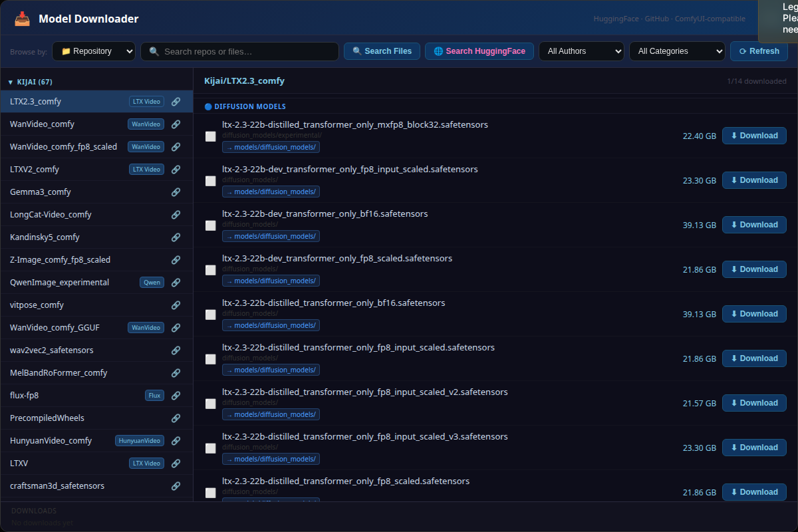Image resolution: width=798 pixels, height=532 pixels.
Task: Select Gemma3_comfy repository in sidebar
Action: click(x=96, y=192)
